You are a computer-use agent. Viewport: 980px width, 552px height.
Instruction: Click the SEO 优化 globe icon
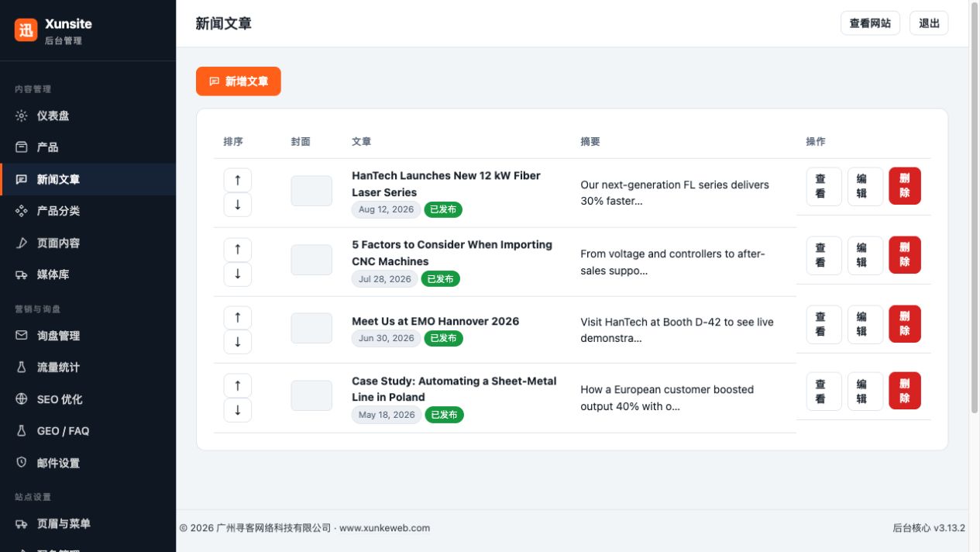point(22,399)
